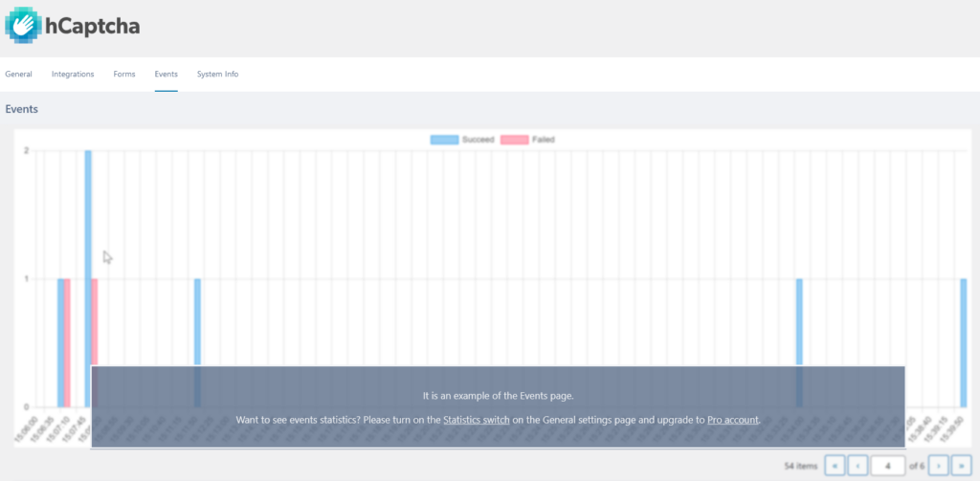
Task: Go to the first page of events
Action: coord(835,466)
